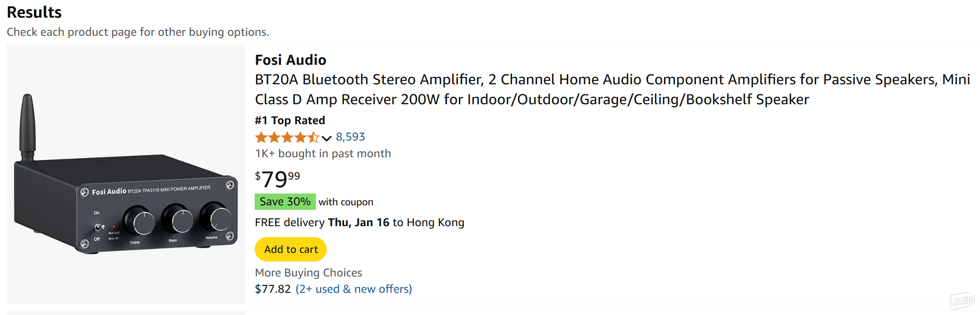
Task: Click the star rating icons
Action: pyautogui.click(x=287, y=137)
